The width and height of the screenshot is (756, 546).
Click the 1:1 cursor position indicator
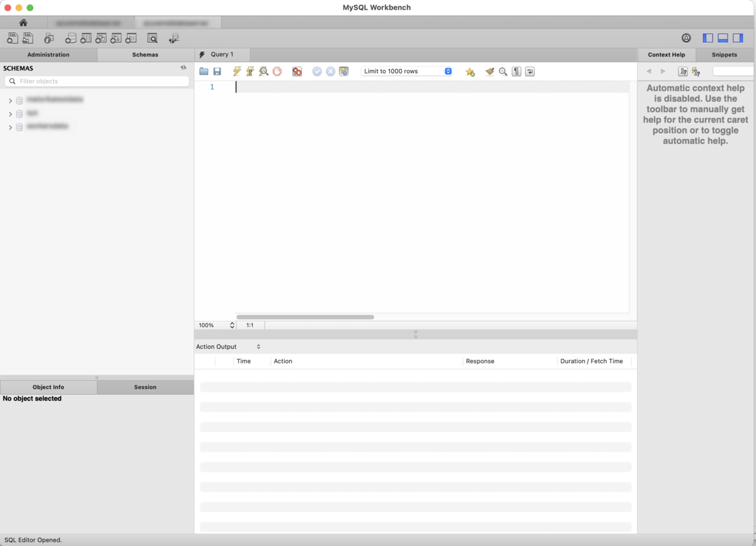[250, 325]
